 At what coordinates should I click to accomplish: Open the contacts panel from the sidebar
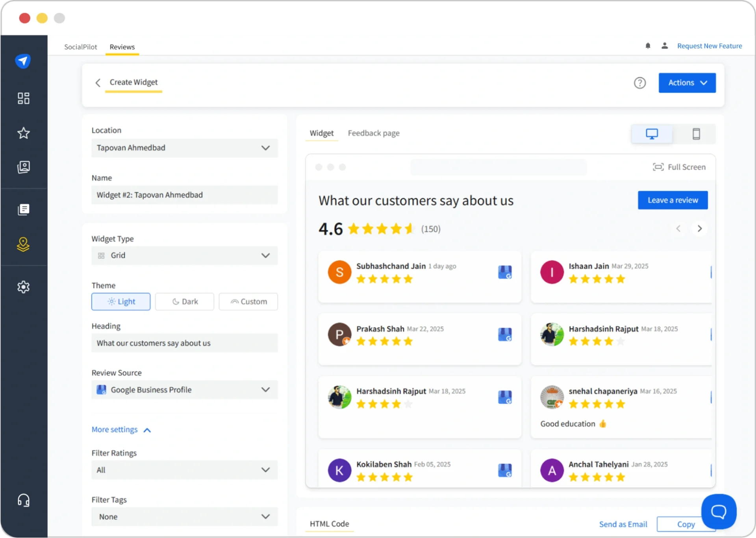click(x=23, y=167)
